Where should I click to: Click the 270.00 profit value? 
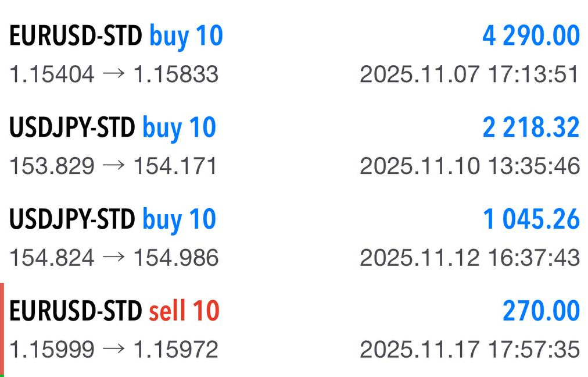[x=541, y=311]
